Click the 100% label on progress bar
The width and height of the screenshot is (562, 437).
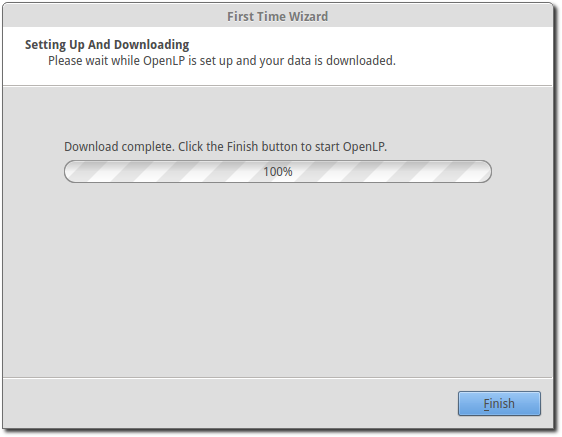tap(278, 172)
